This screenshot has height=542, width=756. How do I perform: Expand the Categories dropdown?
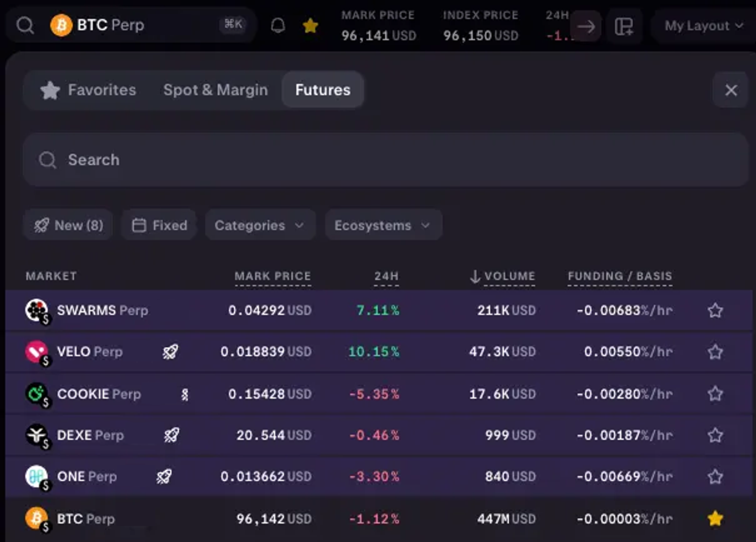[x=259, y=225]
